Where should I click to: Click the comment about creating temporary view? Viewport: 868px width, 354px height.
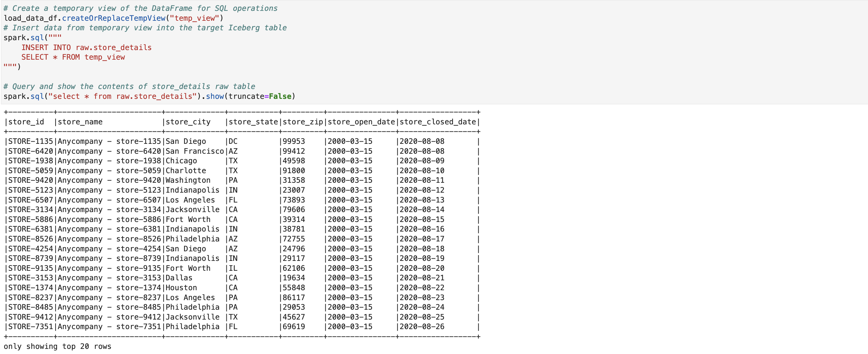pos(140,8)
